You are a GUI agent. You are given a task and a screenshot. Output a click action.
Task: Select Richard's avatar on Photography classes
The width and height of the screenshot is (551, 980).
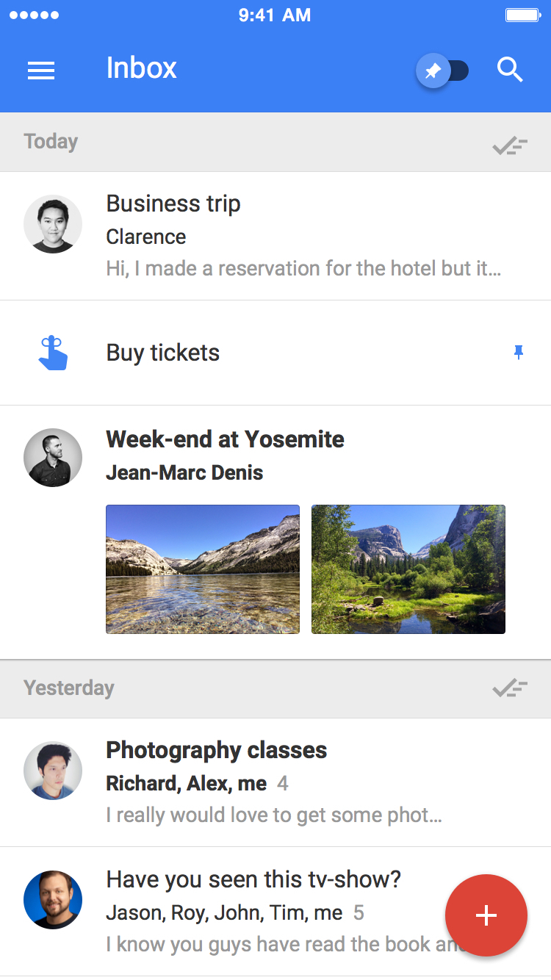tap(53, 771)
